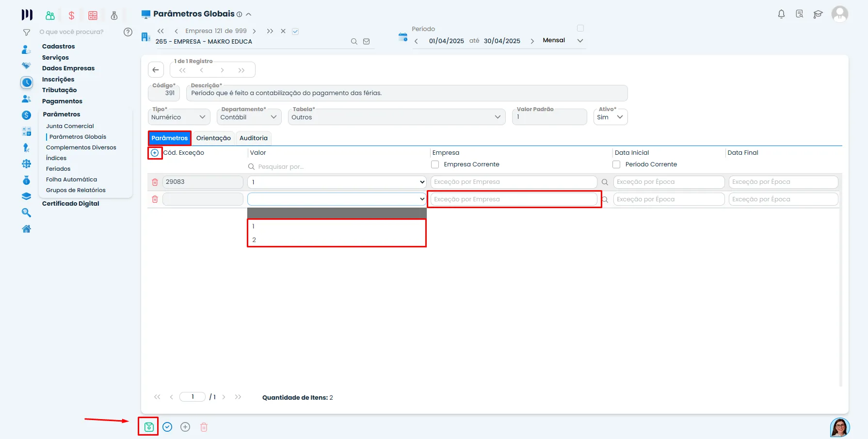
Task: Click the blue confirm checkmark icon in bottom toolbar
Action: click(167, 427)
